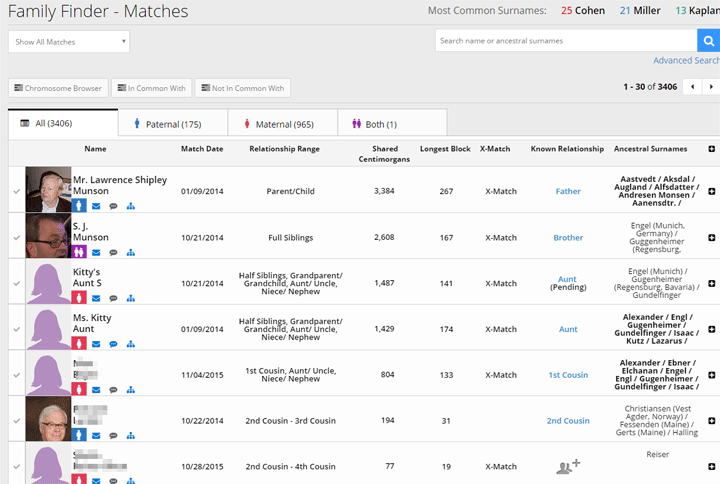Image resolution: width=720 pixels, height=484 pixels.
Task: Click email icon for Lawrence Shipley Munson
Action: [96, 206]
